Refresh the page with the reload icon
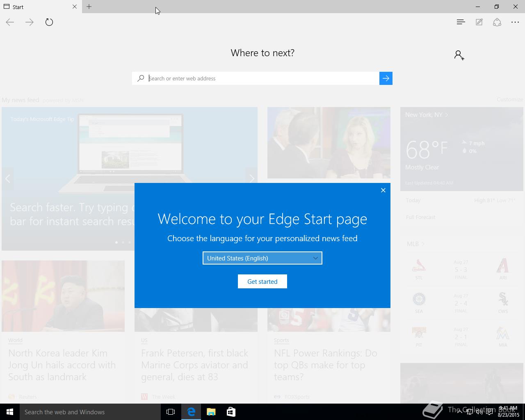The height and width of the screenshot is (420, 525). pyautogui.click(x=49, y=22)
